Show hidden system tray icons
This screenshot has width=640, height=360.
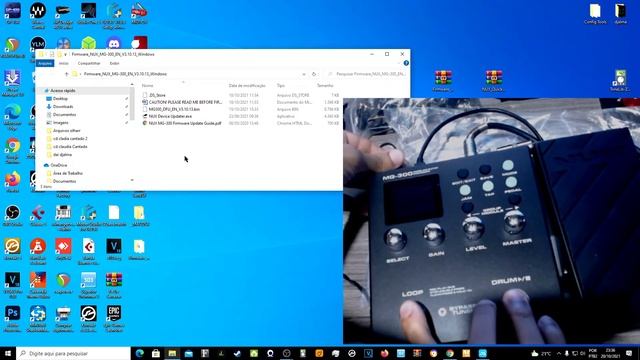pos(559,353)
